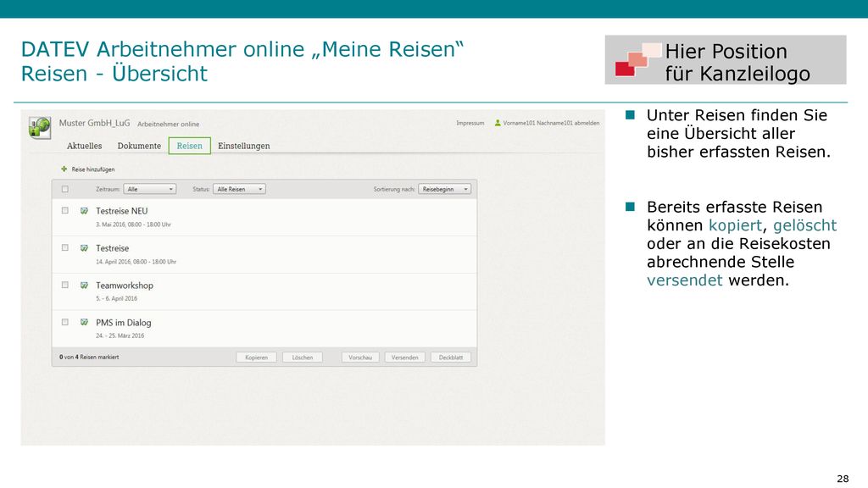Viewport: 868px width, 488px height.
Task: Check the box for Testreise NEU
Action: tap(64, 210)
